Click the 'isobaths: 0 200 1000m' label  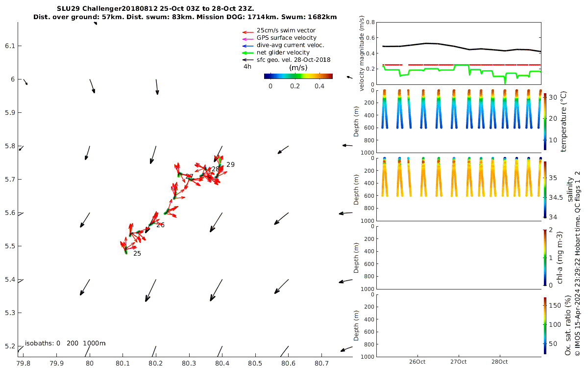click(x=65, y=343)
